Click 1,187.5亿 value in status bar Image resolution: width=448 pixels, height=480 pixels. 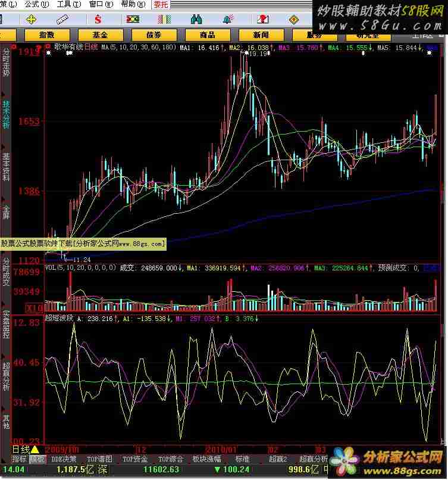pos(75,469)
